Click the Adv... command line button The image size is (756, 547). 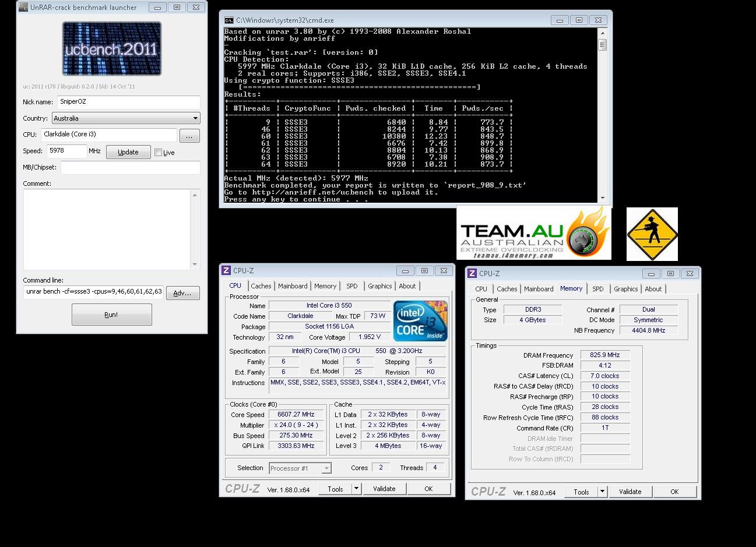click(x=182, y=293)
